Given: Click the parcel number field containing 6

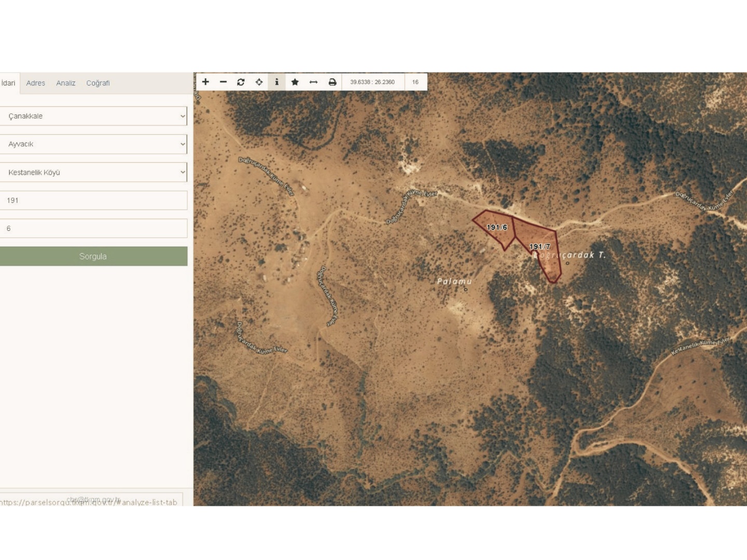Looking at the screenshot, I should pyautogui.click(x=93, y=228).
